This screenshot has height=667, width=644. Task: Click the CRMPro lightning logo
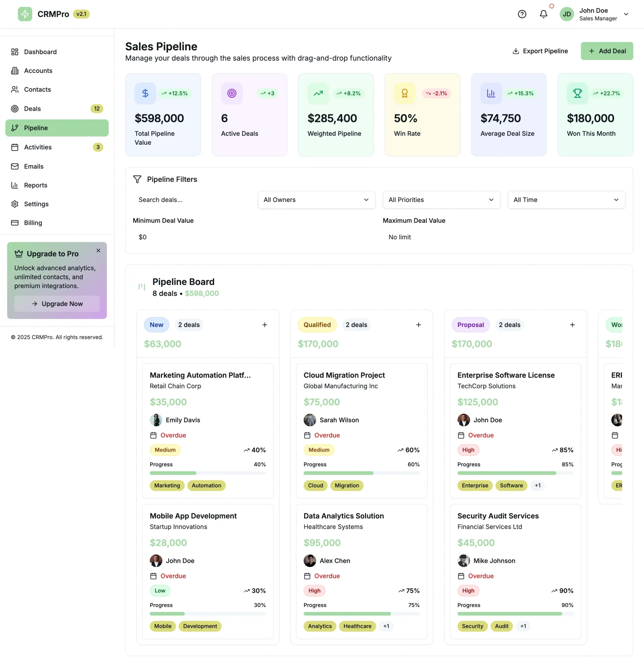[x=25, y=14]
